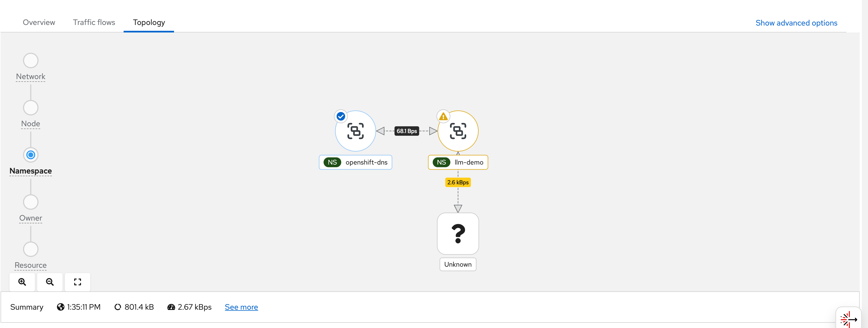
Task: Open the See more summary link
Action: 241,307
